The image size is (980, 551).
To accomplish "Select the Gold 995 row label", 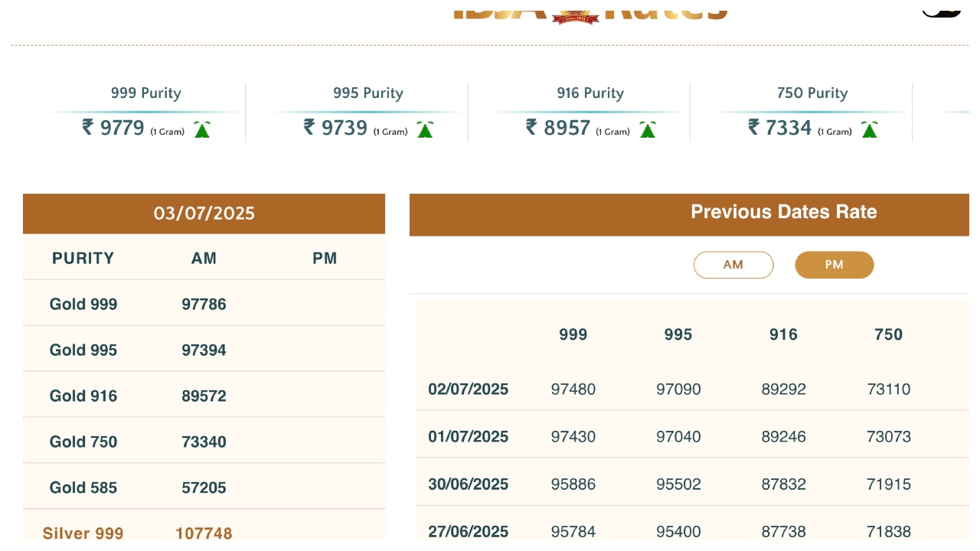I will click(83, 350).
